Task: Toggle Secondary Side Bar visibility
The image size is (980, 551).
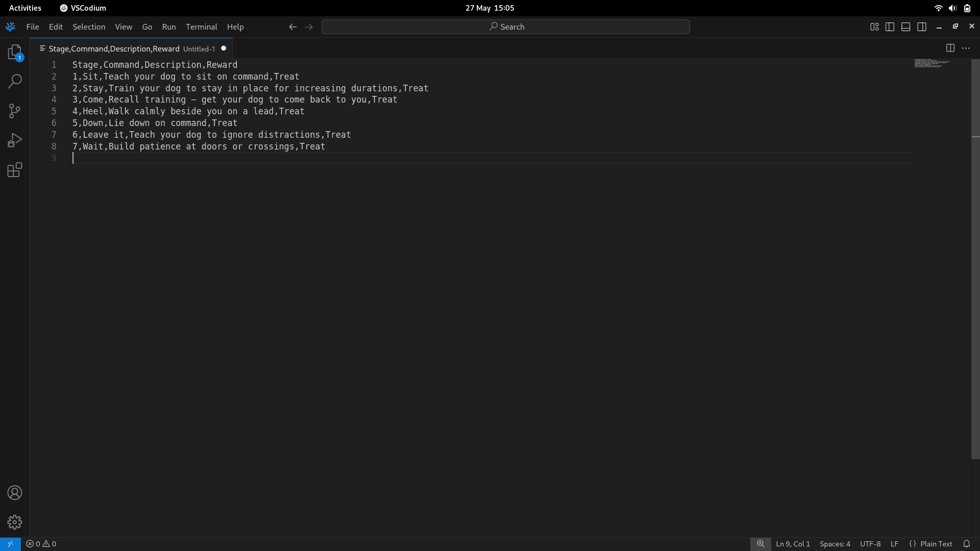Action: click(x=922, y=27)
